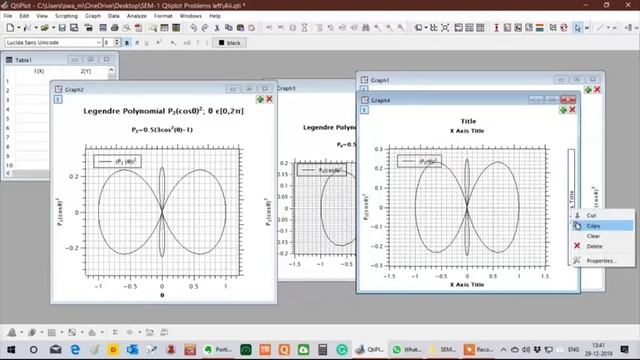Open the Edit menu
This screenshot has width=640, height=360.
coord(24,16)
